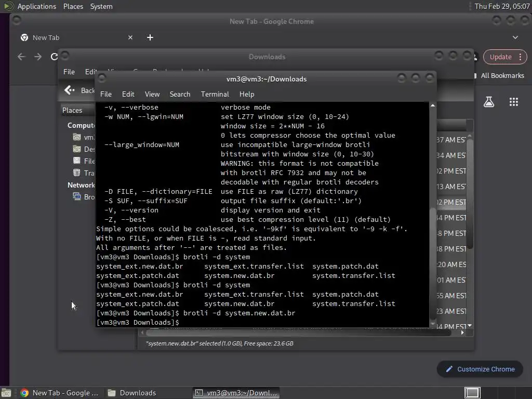532x399 pixels.
Task: Click the terminal title 'vm3@vm3:~/Downloads'
Action: (267, 79)
